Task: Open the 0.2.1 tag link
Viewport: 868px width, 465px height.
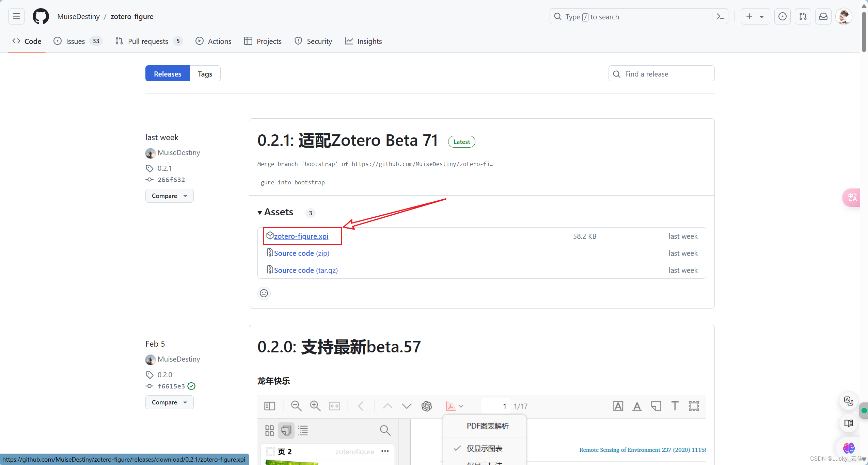Action: pos(165,168)
